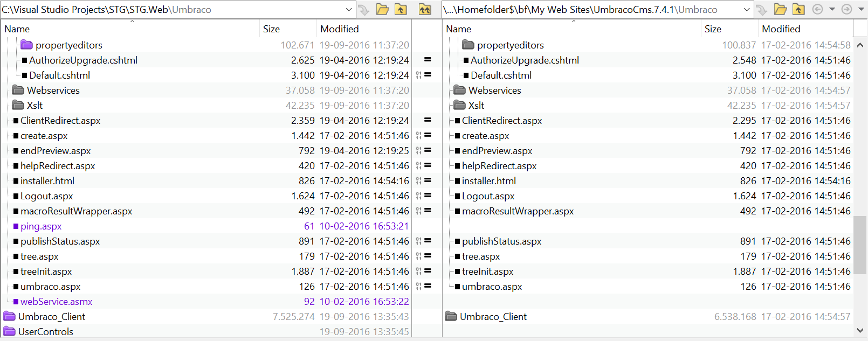Select installer.html in the right pane
Screen dimensions: 868x341
489,181
